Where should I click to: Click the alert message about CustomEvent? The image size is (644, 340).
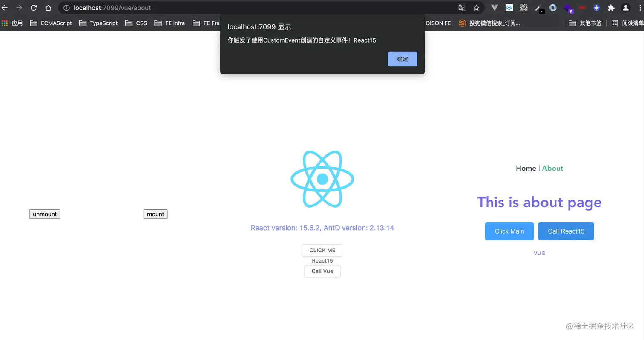pos(302,40)
